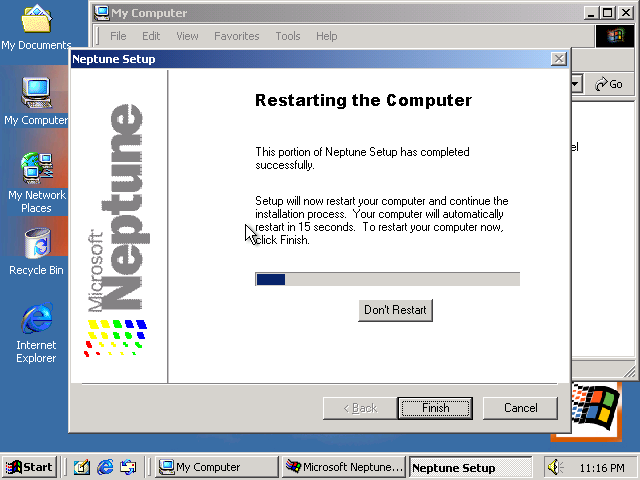Click the Cancel button in Neptune Setup

click(520, 408)
